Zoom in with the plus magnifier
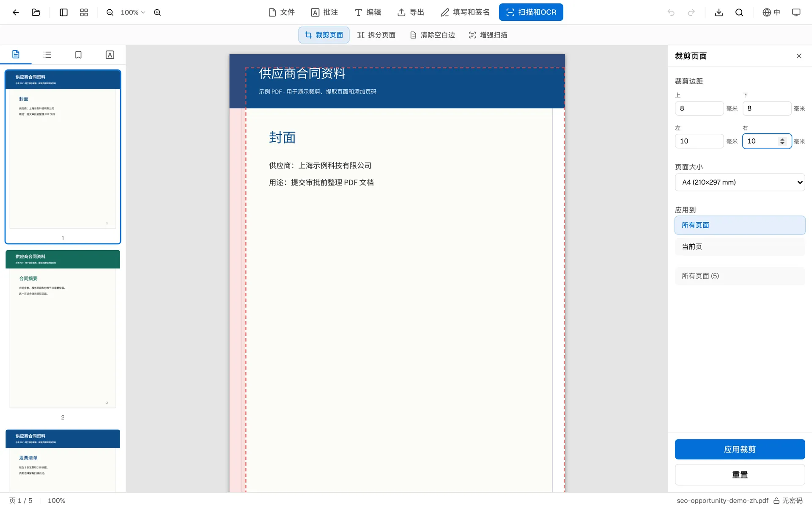The width and height of the screenshot is (812, 508). pyautogui.click(x=157, y=12)
